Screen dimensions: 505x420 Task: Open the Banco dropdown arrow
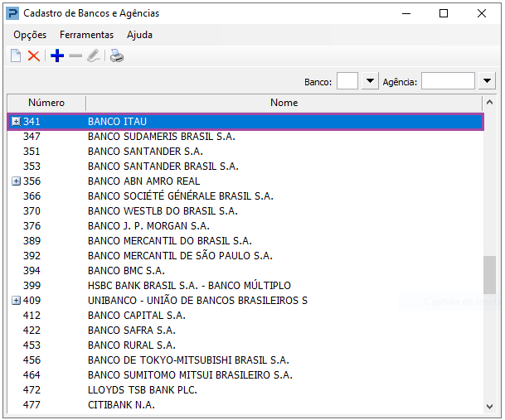click(x=370, y=81)
